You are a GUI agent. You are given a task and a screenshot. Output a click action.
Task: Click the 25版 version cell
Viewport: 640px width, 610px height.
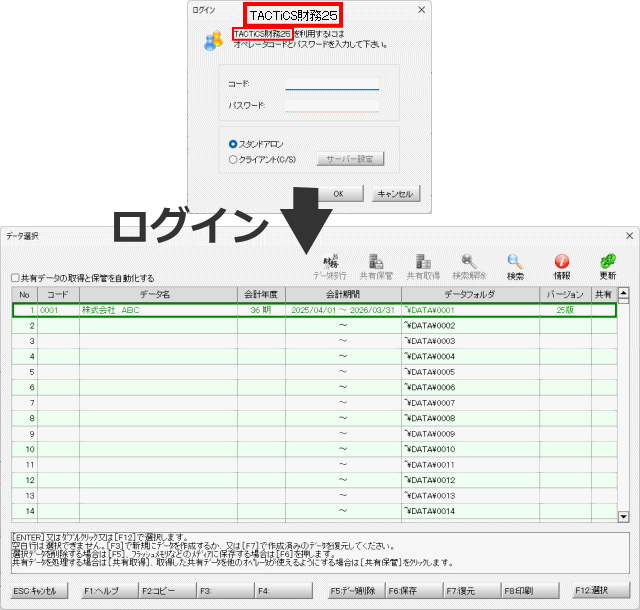565,310
